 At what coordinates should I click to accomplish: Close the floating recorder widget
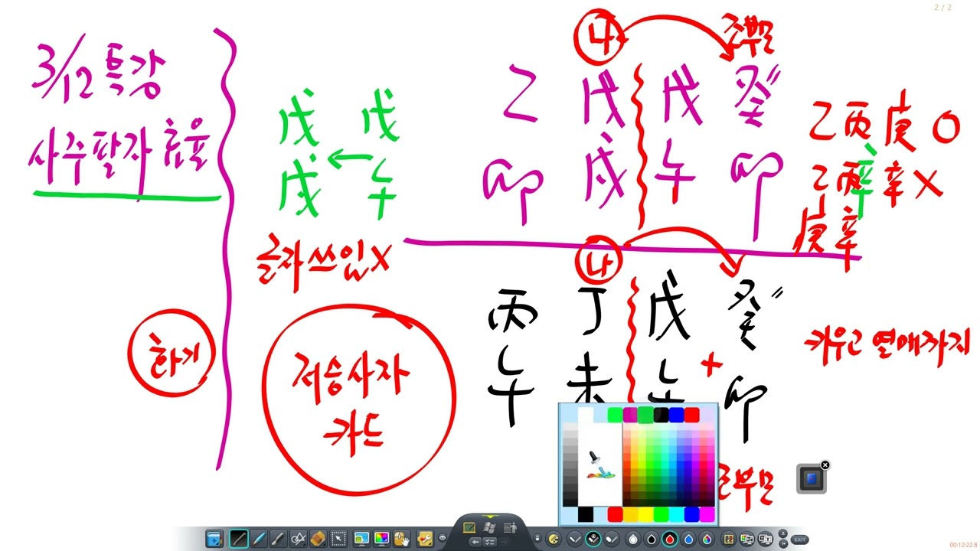(825, 465)
